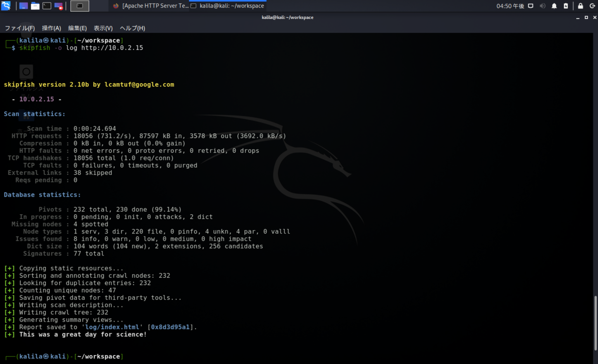Screen dimensions: 598x364
Task: Click the HTTP requests 18056 line
Action: 149,136
